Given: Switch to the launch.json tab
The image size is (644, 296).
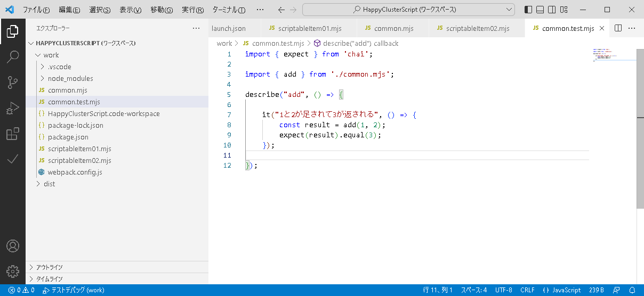Looking at the screenshot, I should [229, 28].
